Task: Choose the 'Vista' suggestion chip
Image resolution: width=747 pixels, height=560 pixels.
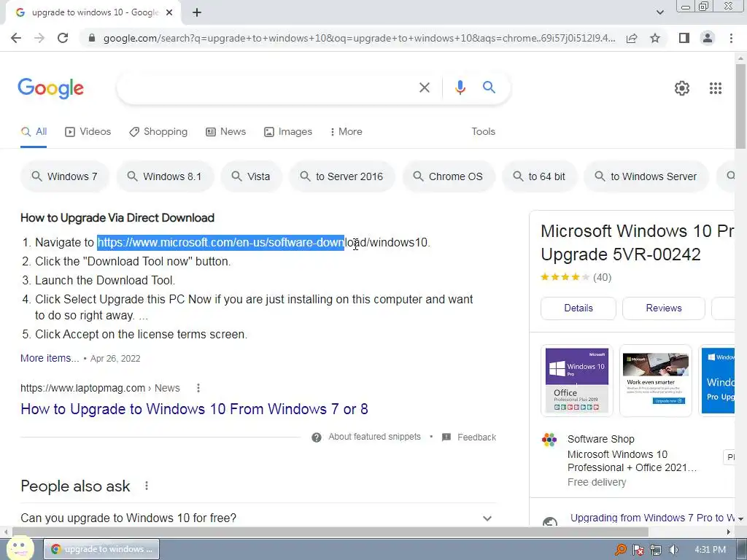Action: [x=251, y=176]
